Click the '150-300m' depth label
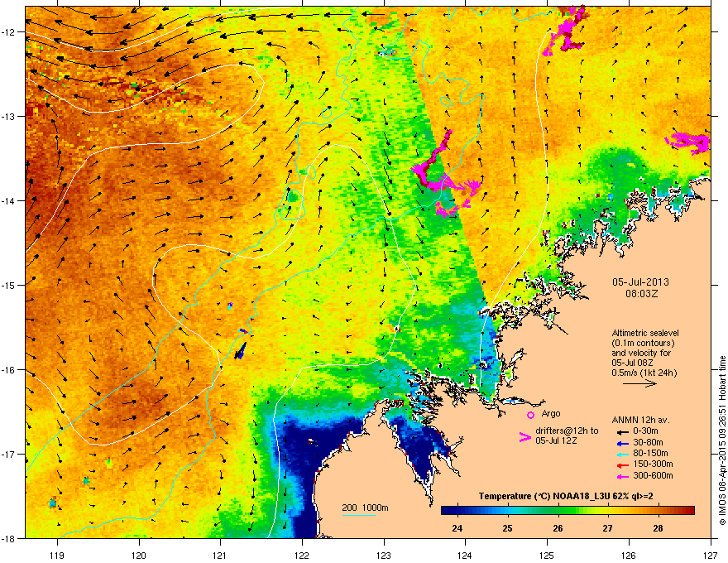728x563 pixels. pyautogui.click(x=653, y=464)
